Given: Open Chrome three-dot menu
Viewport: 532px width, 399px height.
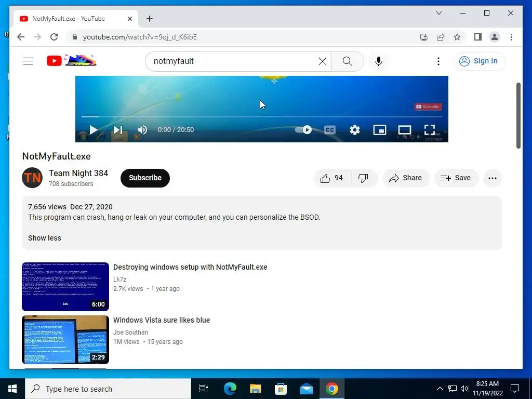Looking at the screenshot, I should (x=511, y=37).
